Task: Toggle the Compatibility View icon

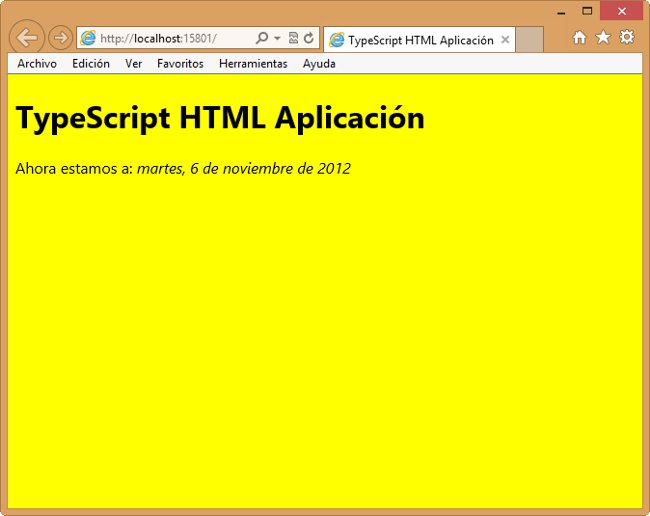Action: pos(293,38)
